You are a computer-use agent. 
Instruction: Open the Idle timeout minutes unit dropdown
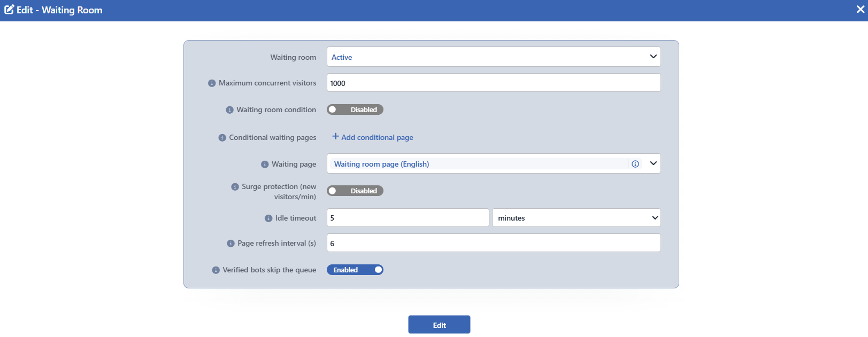577,218
